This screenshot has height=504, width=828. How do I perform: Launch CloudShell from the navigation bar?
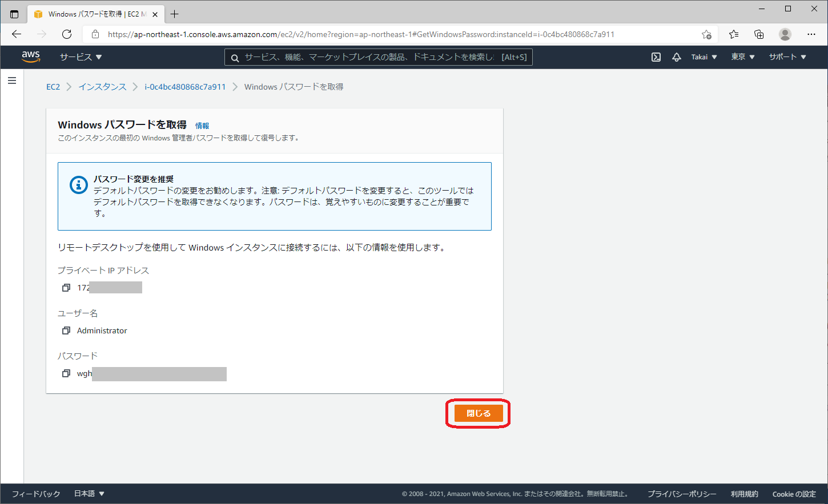pos(656,57)
